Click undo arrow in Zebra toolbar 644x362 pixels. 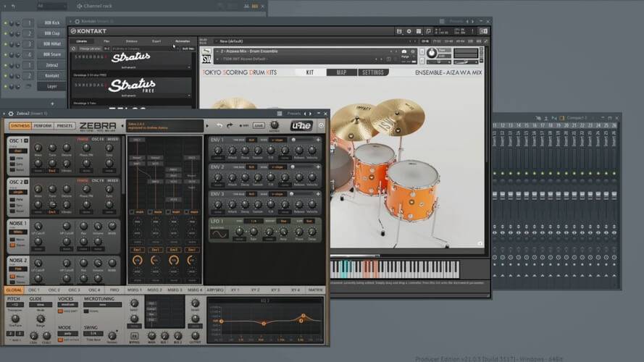tap(219, 125)
